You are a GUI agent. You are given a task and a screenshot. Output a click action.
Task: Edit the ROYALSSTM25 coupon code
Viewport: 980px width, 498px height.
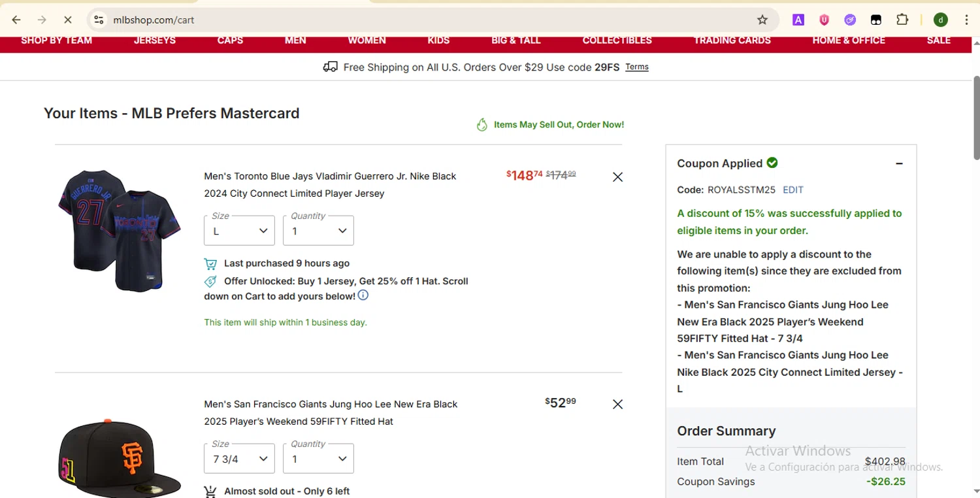[793, 190]
